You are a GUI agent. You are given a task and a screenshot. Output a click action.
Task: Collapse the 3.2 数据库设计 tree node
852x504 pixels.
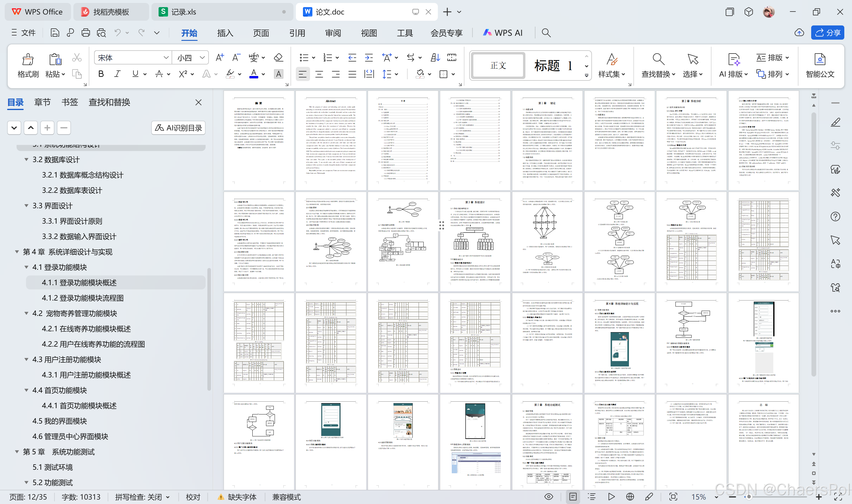pos(26,159)
